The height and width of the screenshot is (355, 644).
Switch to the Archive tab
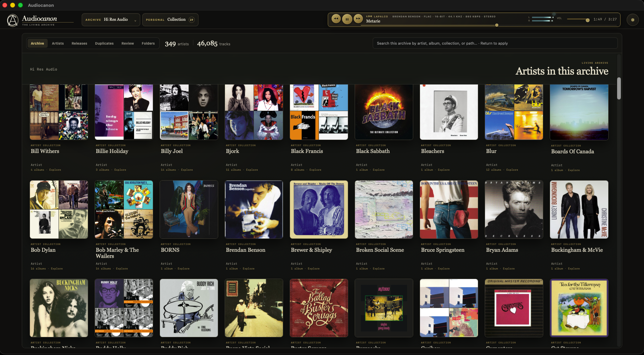pos(37,43)
